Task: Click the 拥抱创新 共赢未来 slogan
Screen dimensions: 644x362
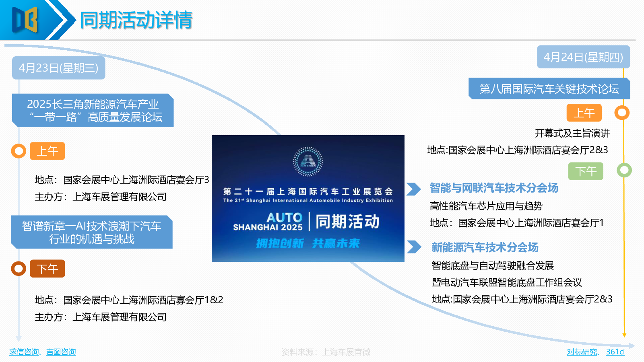Action: pos(308,243)
